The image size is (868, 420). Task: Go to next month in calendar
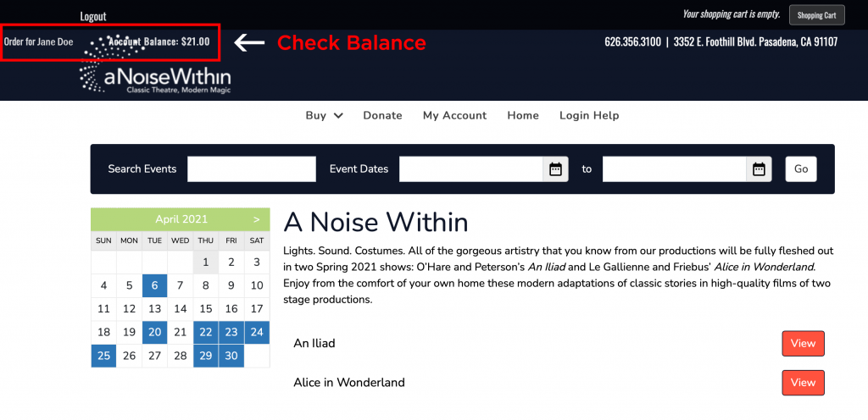coord(256,219)
